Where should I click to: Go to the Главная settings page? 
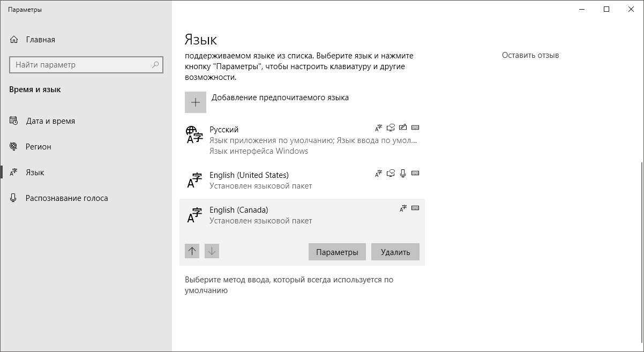click(x=86, y=40)
